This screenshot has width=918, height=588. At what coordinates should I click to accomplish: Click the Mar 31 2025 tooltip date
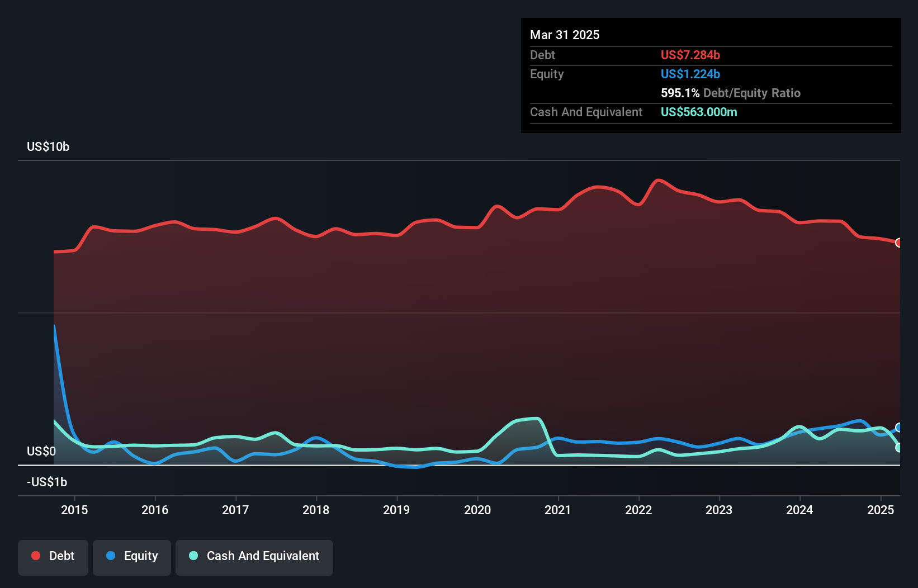pyautogui.click(x=565, y=35)
